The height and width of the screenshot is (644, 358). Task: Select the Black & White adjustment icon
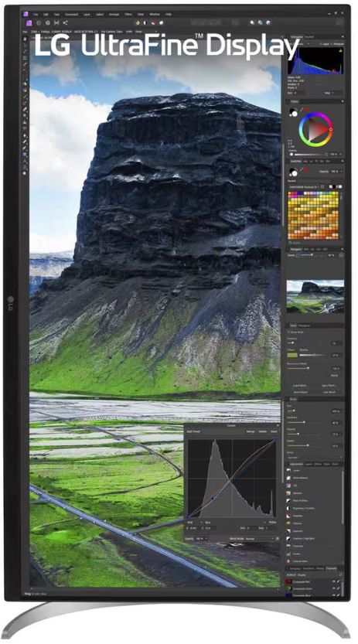point(289,501)
